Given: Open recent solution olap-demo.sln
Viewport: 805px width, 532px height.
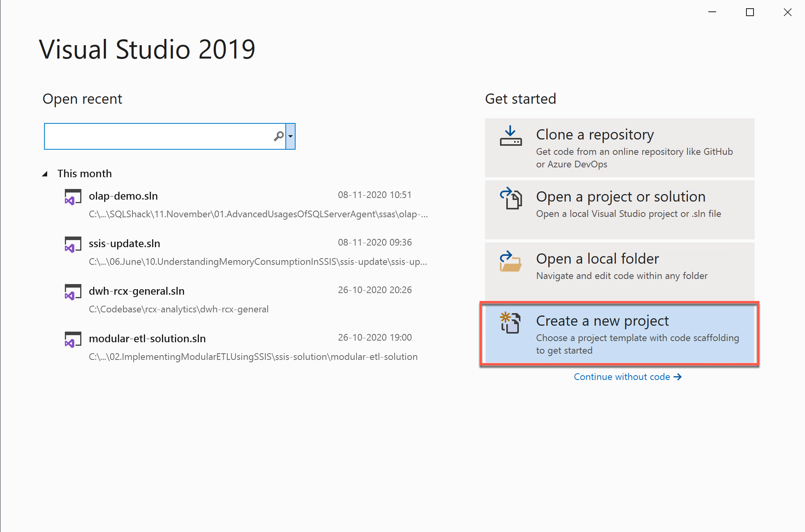Looking at the screenshot, I should tap(123, 196).
